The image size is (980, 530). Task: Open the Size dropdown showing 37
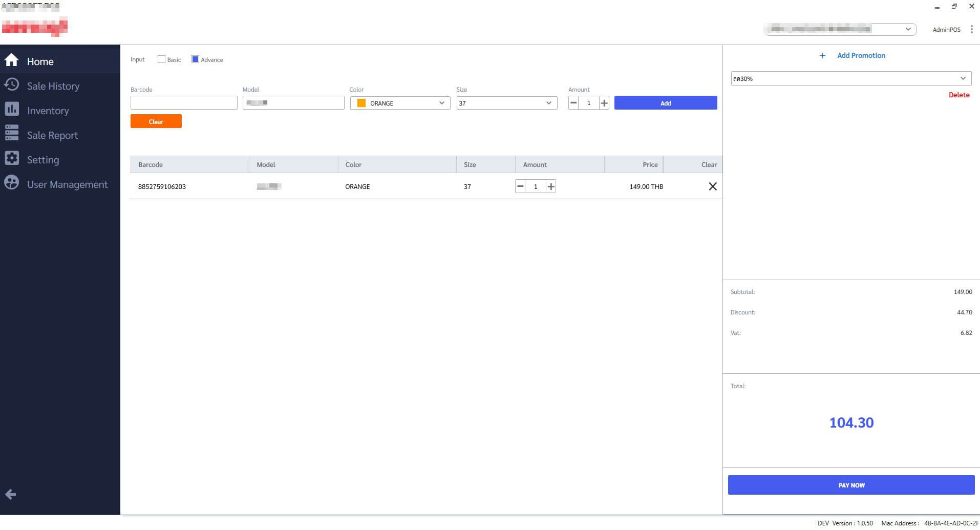click(x=506, y=103)
